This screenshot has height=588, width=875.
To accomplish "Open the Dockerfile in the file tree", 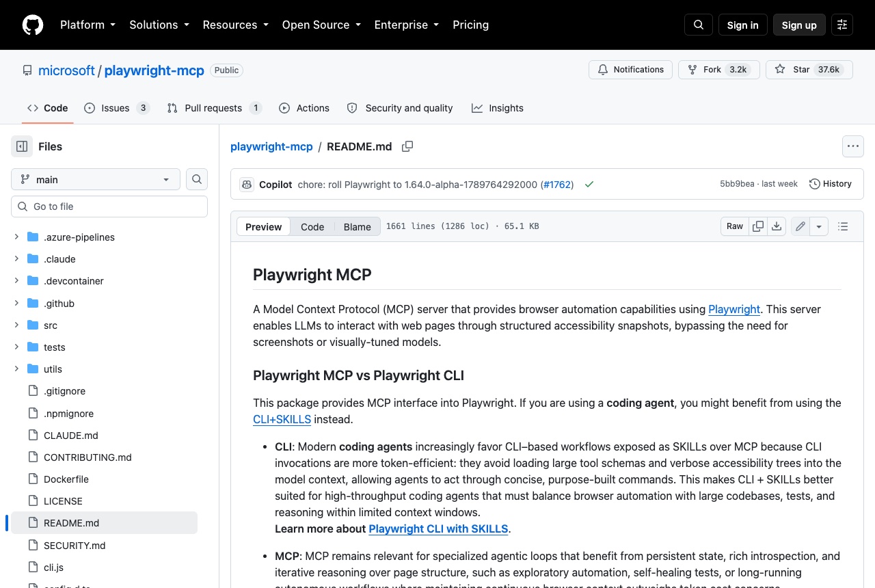I will [66, 479].
